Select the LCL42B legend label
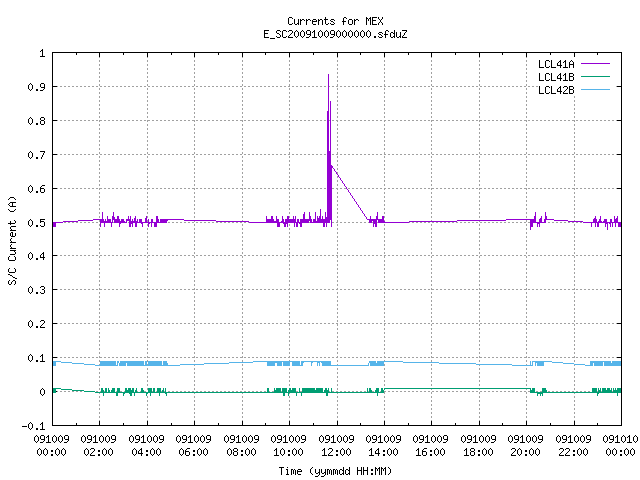Image resolution: width=640 pixels, height=480 pixels. coord(556,90)
